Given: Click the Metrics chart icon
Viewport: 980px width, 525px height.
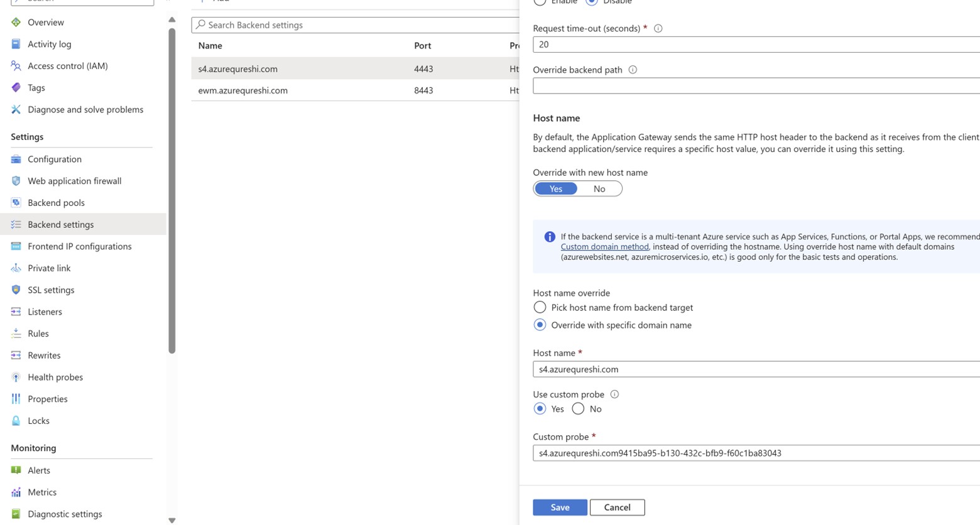Looking at the screenshot, I should point(16,492).
